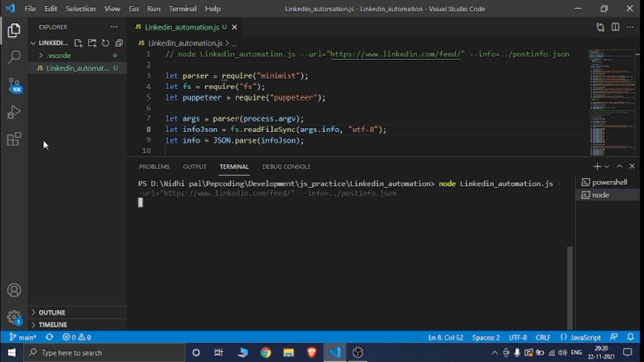Open the Extensions view

coord(14,139)
